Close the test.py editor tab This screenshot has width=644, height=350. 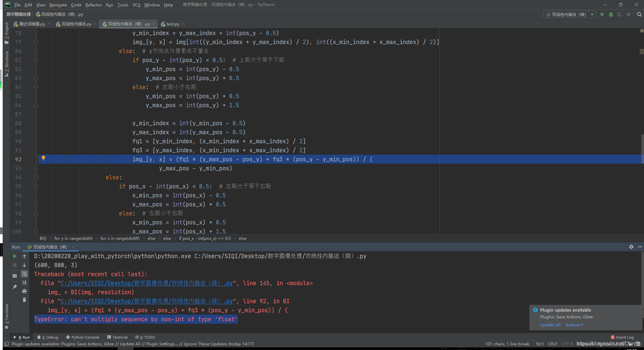(x=183, y=24)
